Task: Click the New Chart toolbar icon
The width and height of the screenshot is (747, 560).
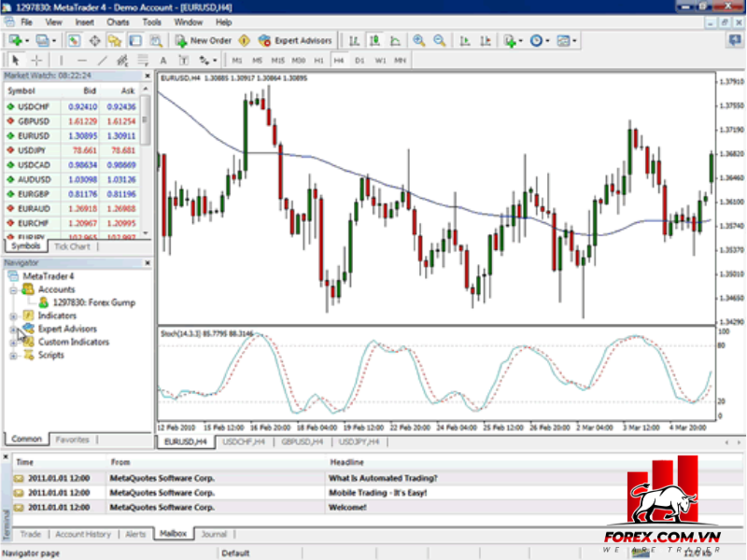Action: 18,40
